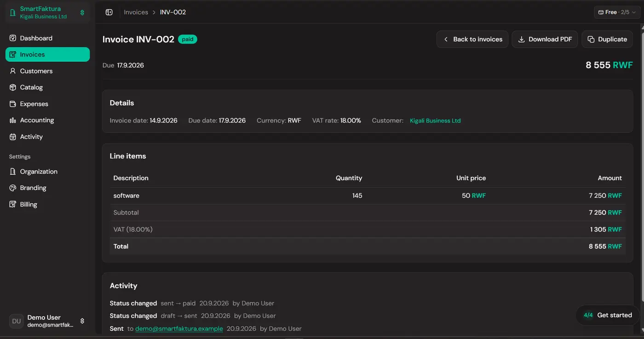
Task: Click the Invoice INV-002 heading
Action: pyautogui.click(x=138, y=40)
